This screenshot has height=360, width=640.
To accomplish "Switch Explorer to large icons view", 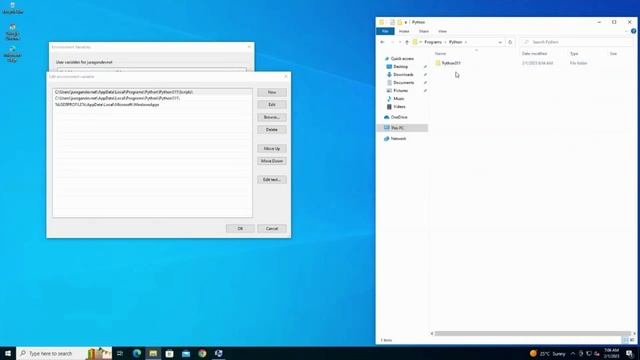I will (x=632, y=340).
